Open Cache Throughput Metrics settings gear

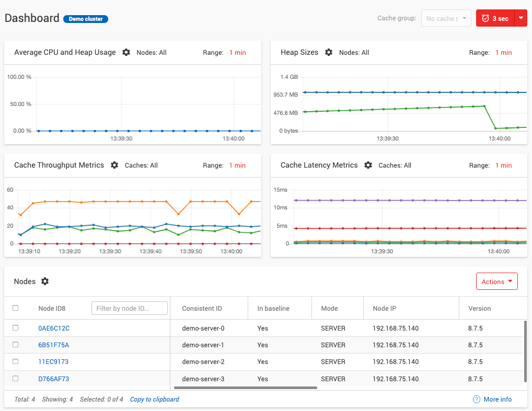[114, 165]
